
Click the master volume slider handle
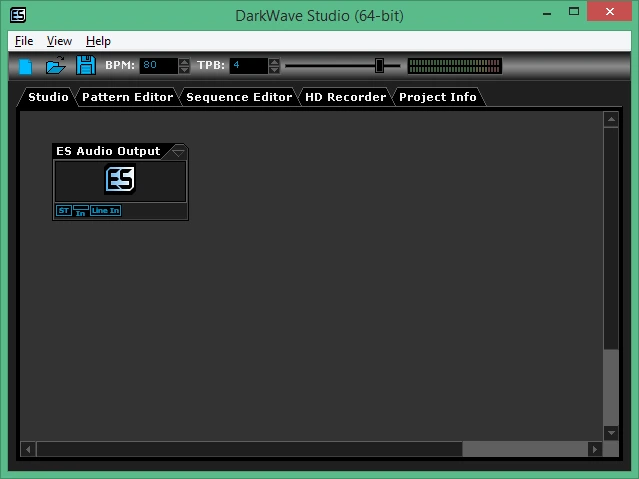(x=379, y=65)
